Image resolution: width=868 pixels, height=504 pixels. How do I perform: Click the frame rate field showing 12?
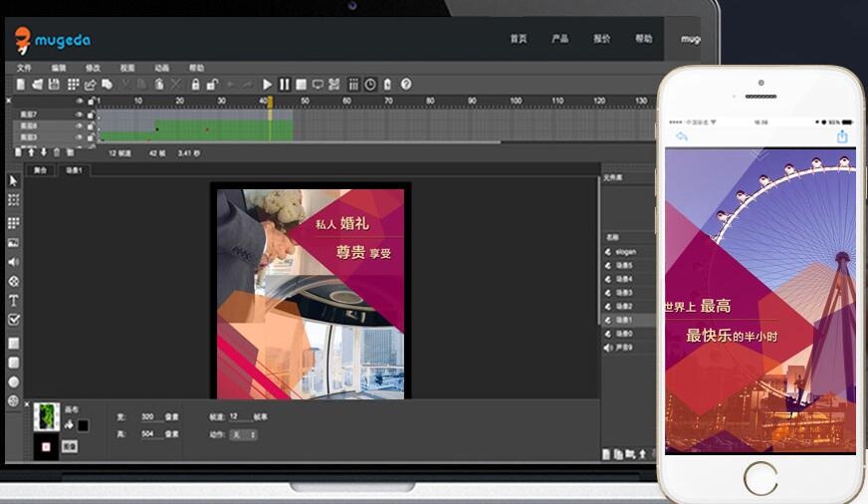pos(239,416)
